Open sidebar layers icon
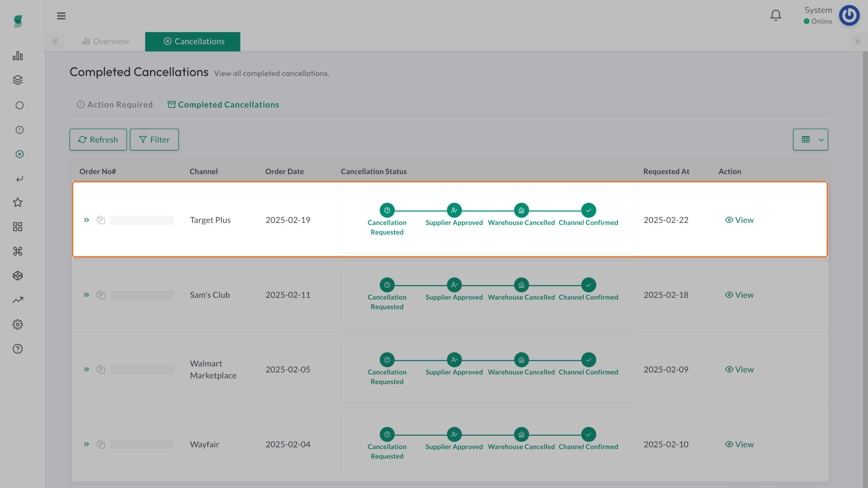The image size is (868, 488). tap(18, 80)
